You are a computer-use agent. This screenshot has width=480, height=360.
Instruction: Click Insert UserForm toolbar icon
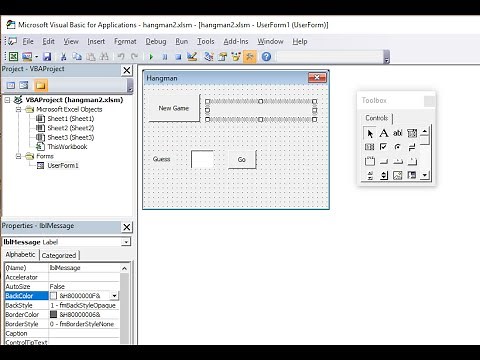(27, 57)
